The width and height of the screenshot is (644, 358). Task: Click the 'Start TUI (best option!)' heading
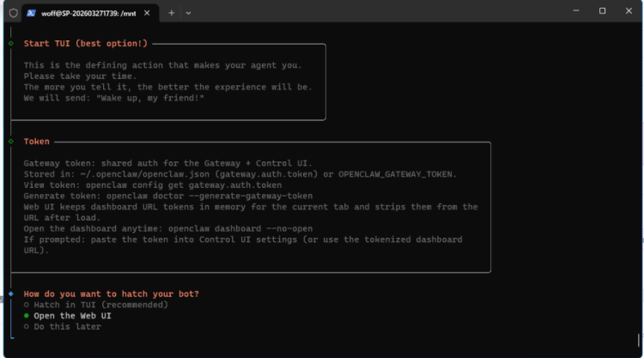coord(85,44)
